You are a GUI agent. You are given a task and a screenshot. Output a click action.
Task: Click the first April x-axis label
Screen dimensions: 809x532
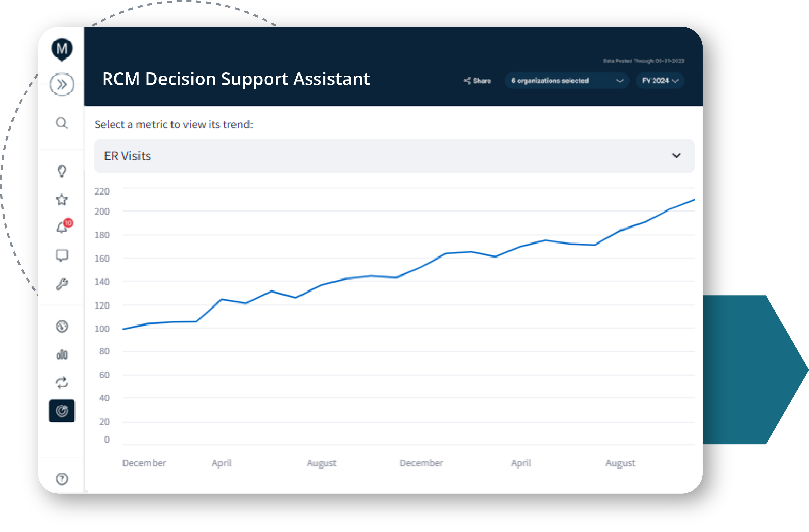tap(222, 463)
